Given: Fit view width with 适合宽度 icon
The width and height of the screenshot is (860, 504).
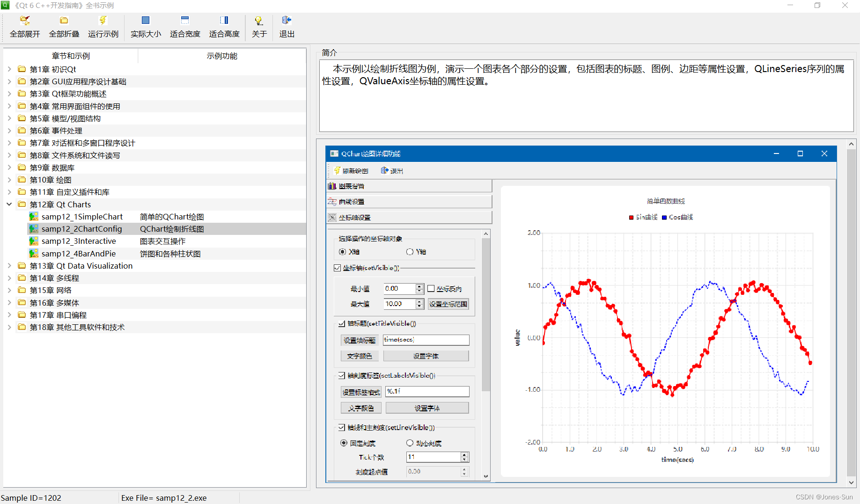Looking at the screenshot, I should coord(185,20).
